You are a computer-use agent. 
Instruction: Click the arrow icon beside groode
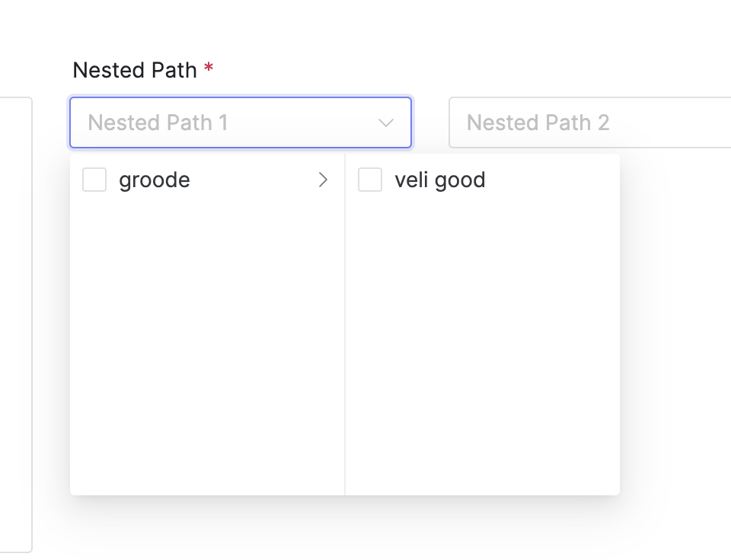tap(323, 180)
